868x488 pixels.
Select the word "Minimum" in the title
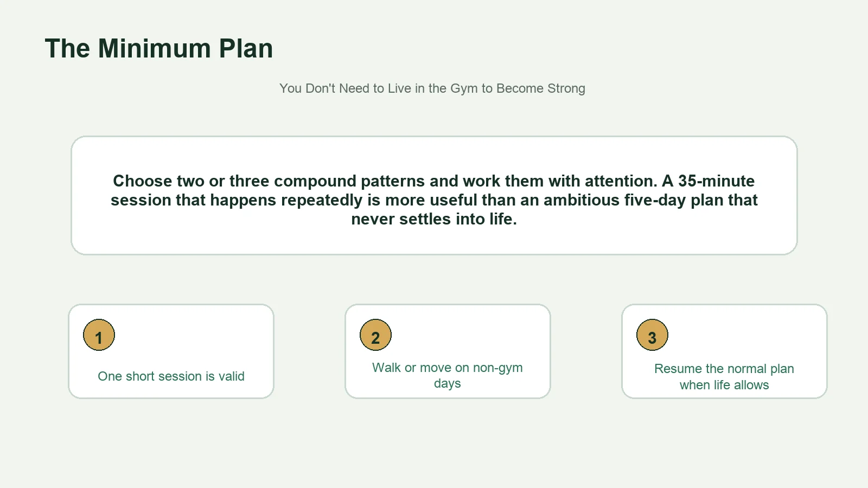pyautogui.click(x=155, y=48)
